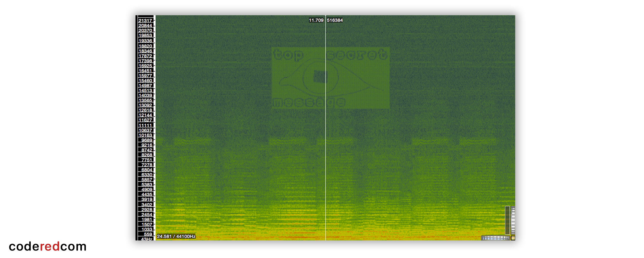Click the vertical range panner bar
The width and height of the screenshot is (644, 258).
click(507, 220)
